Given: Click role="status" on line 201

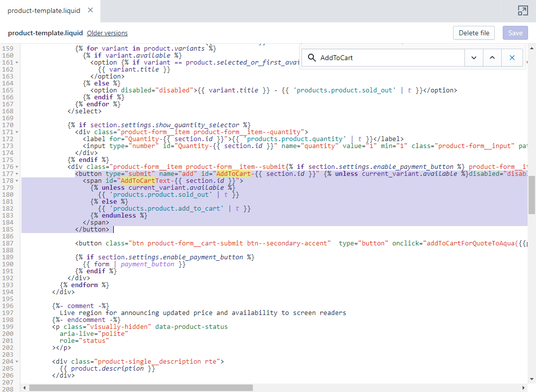Looking at the screenshot, I should click(84, 341).
